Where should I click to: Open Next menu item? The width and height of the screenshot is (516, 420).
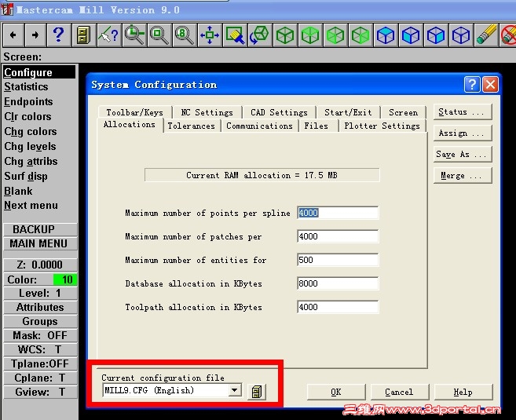[31, 206]
